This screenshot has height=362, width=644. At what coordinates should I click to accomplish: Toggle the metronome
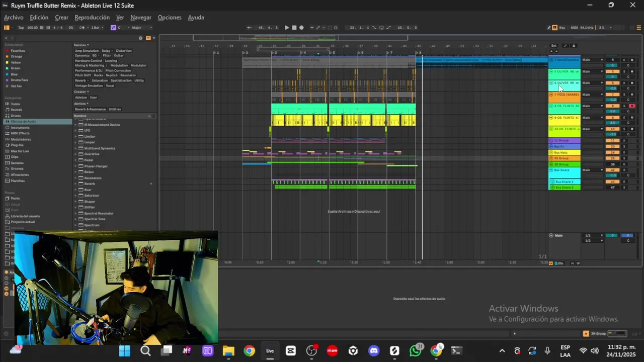tap(82, 28)
